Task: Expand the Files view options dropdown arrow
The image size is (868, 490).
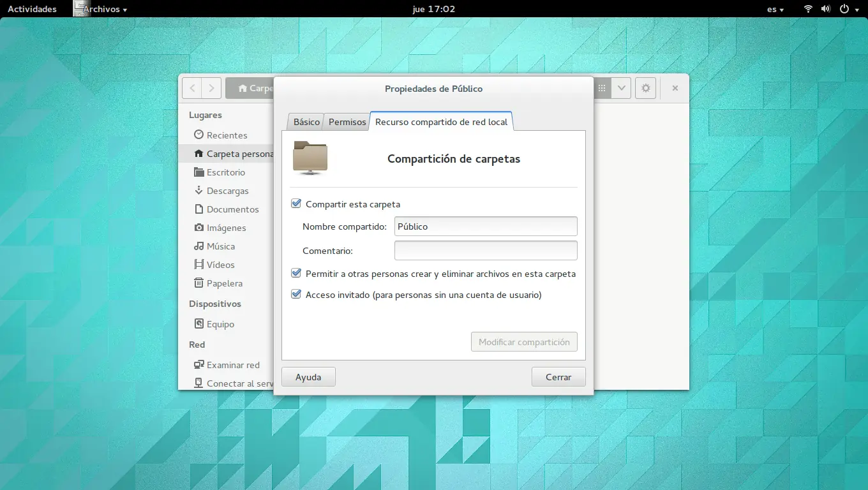Action: 621,88
